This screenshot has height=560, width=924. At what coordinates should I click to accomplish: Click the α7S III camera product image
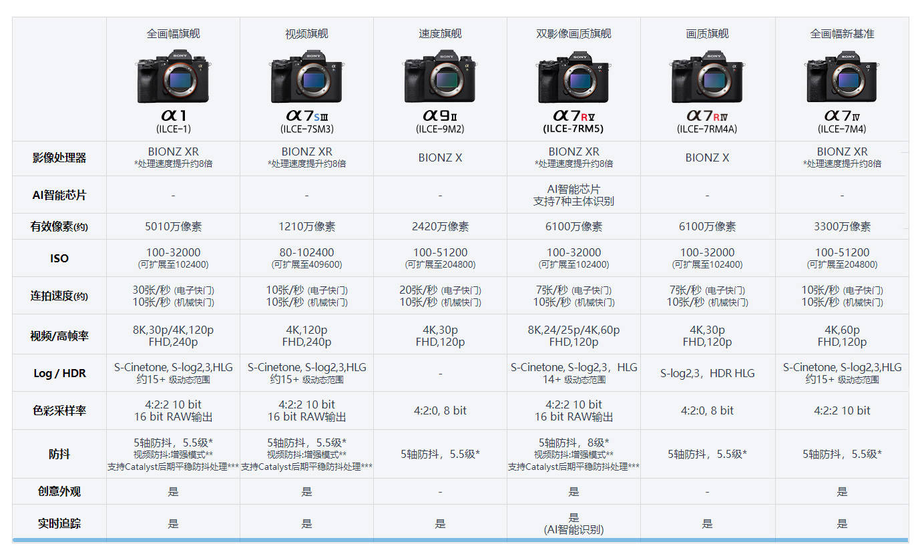tap(306, 75)
